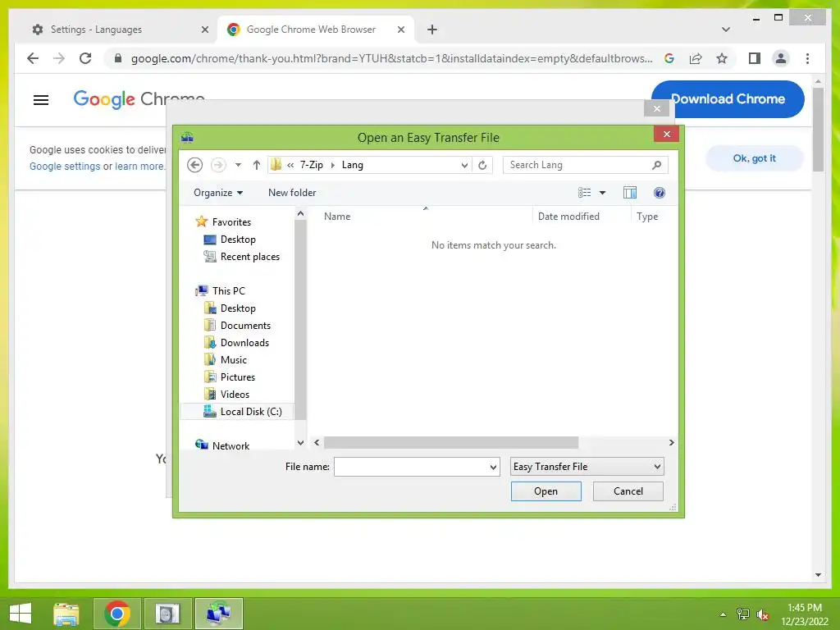This screenshot has width=840, height=630.
Task: Click the search magnifier icon
Action: pos(657,165)
